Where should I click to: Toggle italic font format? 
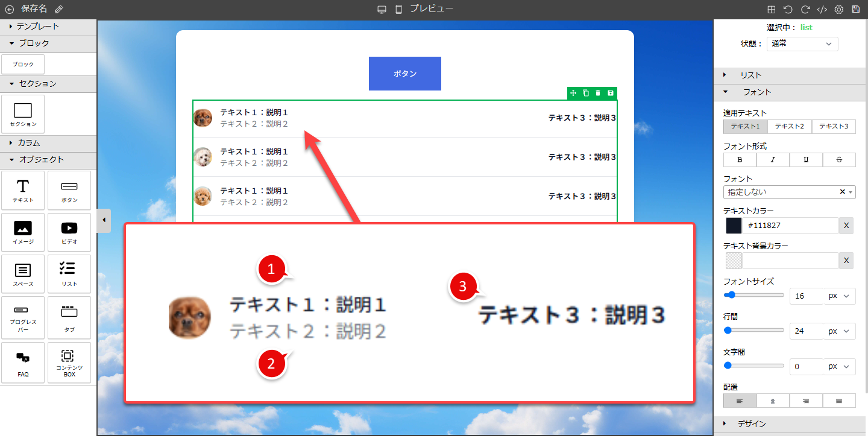click(773, 160)
